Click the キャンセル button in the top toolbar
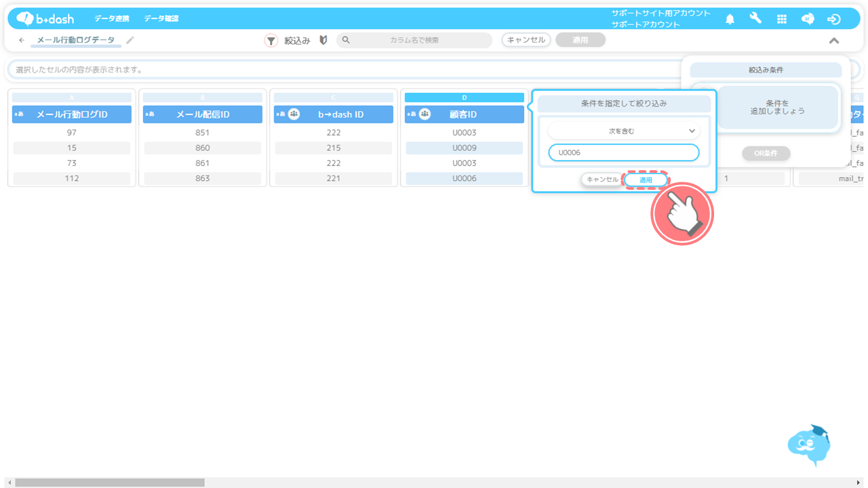Image resolution: width=868 pixels, height=488 pixels. pos(526,40)
